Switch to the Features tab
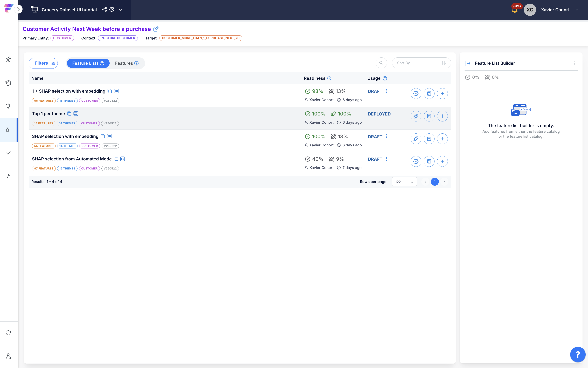Image resolution: width=588 pixels, height=368 pixels. [127, 63]
